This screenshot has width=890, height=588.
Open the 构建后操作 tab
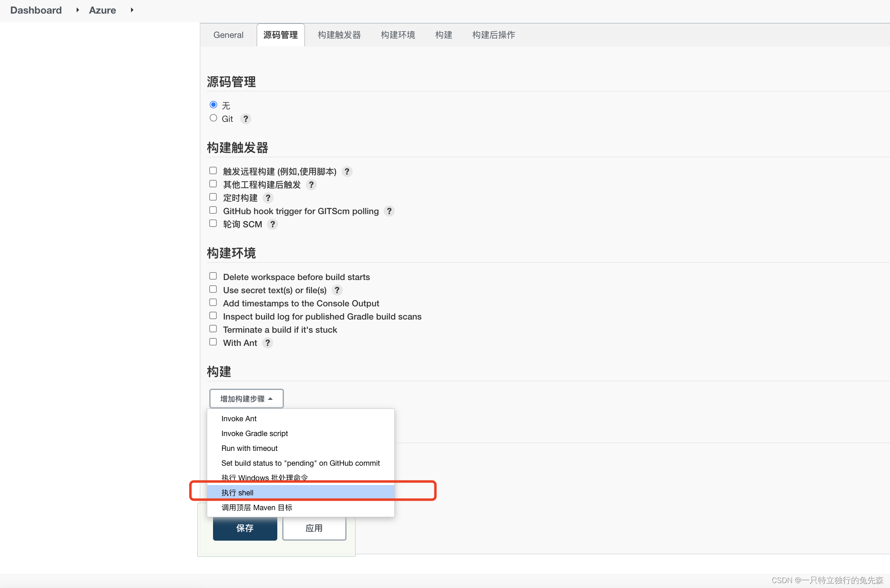click(x=494, y=35)
